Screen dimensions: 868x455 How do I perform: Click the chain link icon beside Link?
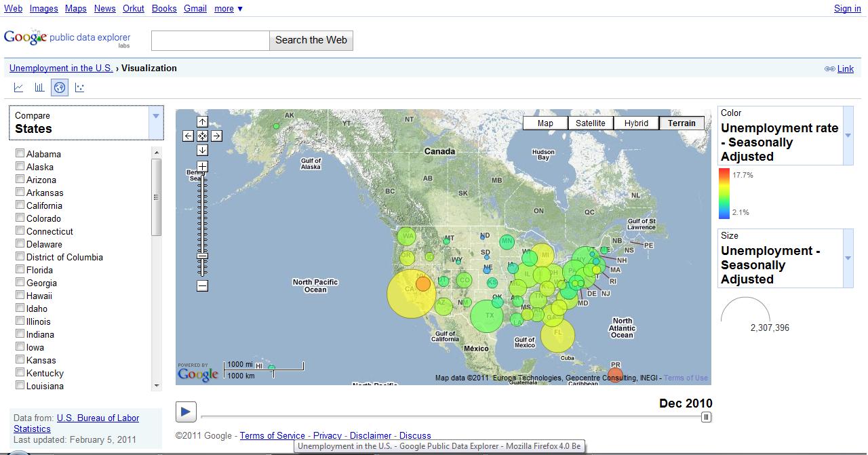pos(829,69)
